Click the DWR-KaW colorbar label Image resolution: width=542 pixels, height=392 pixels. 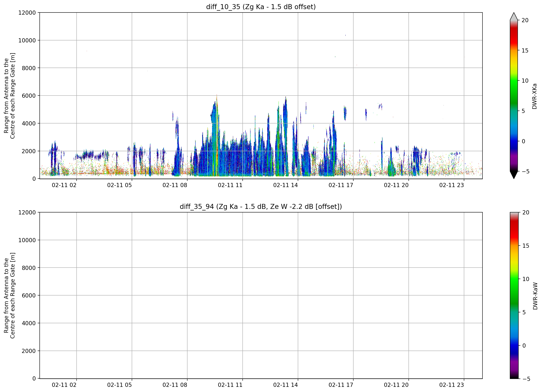point(535,296)
